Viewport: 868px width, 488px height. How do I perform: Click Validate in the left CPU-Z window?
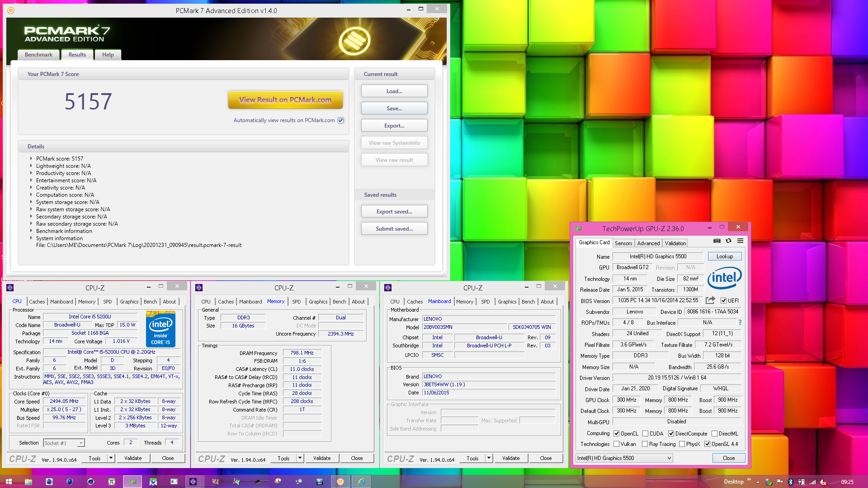(133, 458)
